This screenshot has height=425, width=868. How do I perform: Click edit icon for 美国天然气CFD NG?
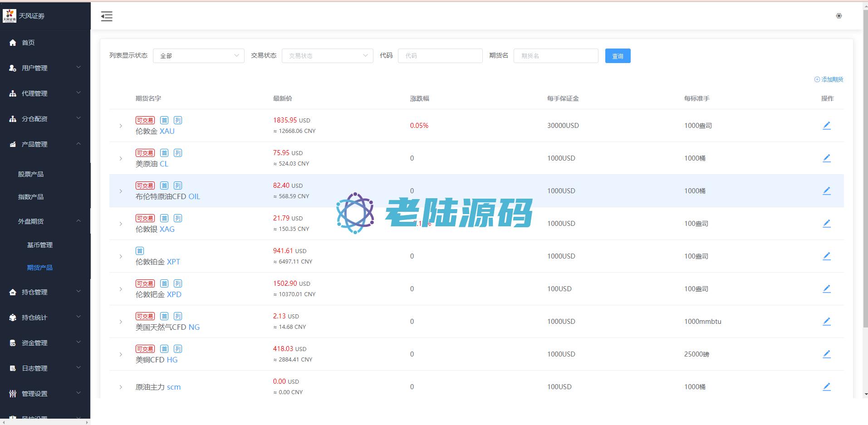(x=826, y=322)
